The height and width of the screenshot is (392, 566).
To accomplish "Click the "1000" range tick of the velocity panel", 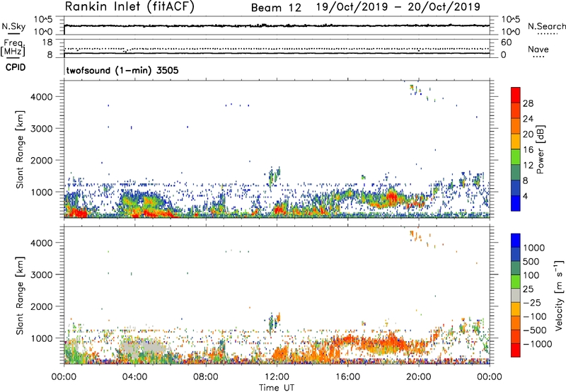I will coord(42,338).
